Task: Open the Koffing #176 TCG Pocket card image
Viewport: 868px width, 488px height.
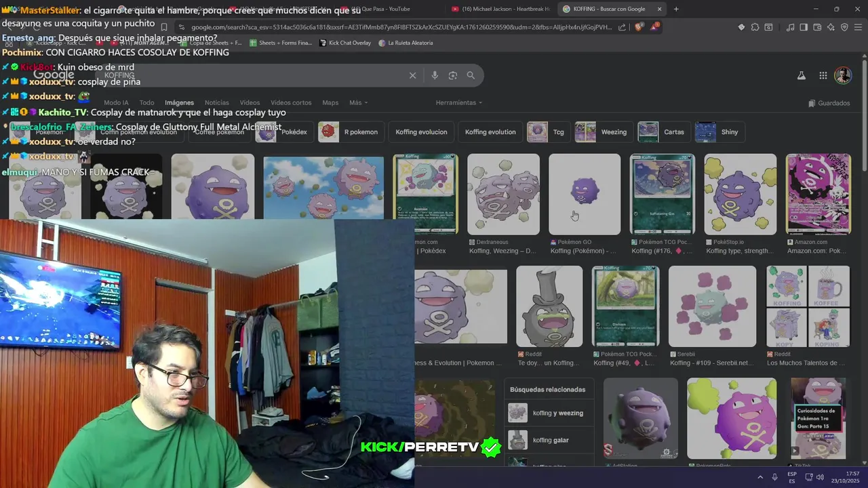Action: (x=663, y=195)
